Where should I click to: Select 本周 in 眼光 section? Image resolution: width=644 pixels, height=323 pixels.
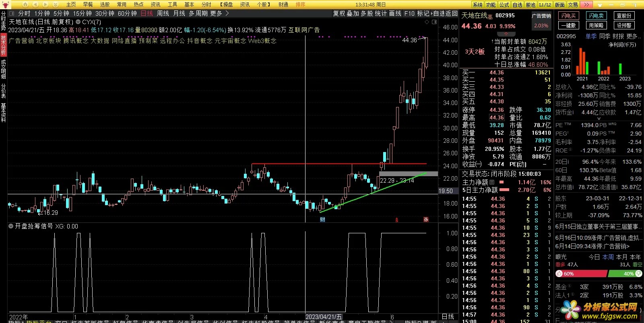click(608, 257)
